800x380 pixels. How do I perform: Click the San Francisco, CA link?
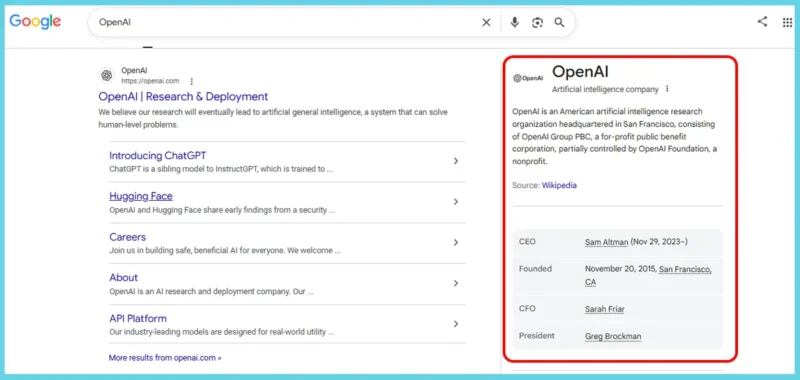pos(685,269)
